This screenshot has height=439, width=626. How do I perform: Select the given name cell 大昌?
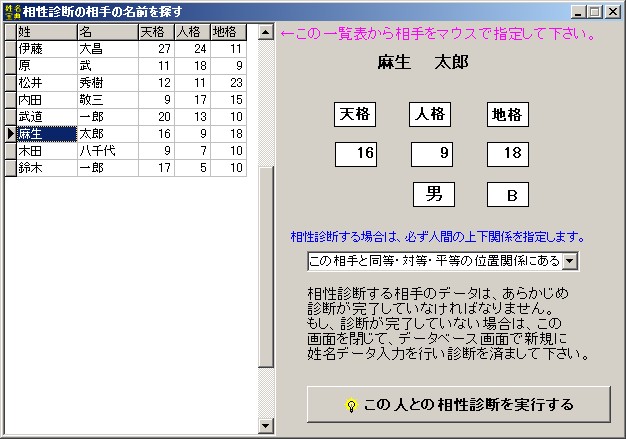click(108, 49)
